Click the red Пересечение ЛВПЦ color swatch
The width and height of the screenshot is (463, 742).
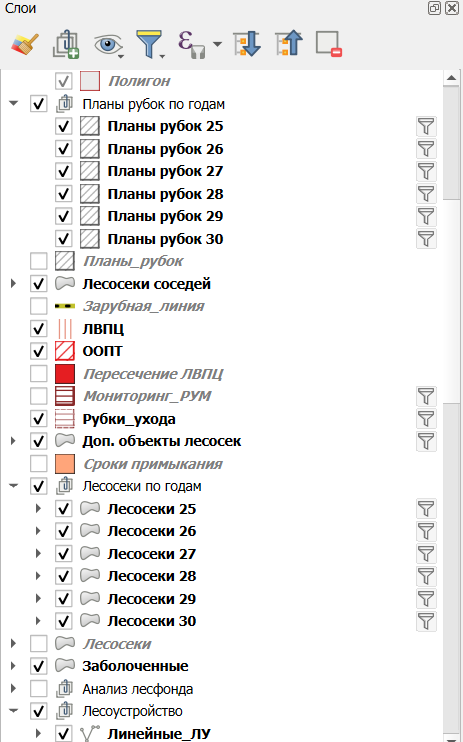coord(65,374)
